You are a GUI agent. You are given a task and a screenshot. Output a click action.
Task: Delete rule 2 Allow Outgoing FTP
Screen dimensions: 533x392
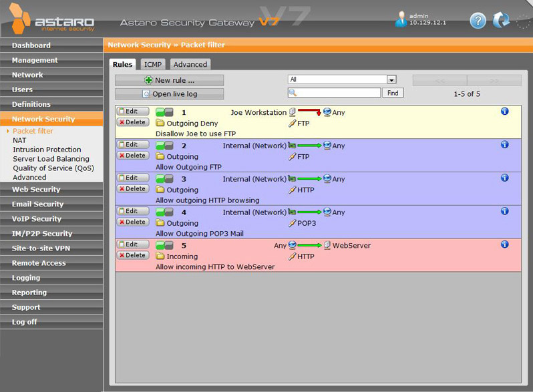133,156
